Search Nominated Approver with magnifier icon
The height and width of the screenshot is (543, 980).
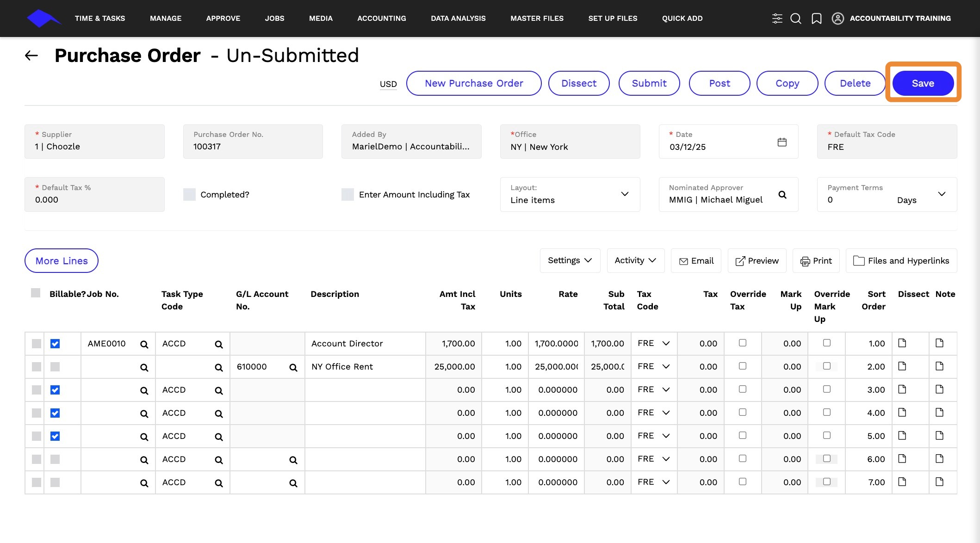(x=782, y=195)
